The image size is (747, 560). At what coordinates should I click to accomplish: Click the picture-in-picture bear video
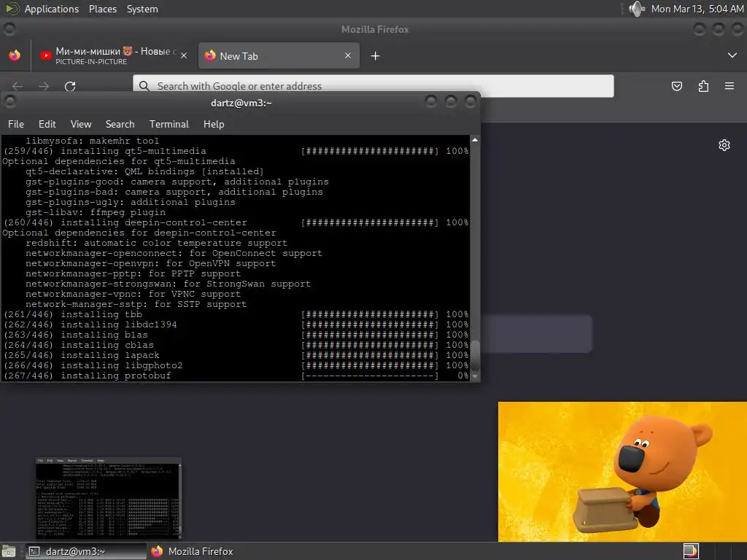pos(622,472)
